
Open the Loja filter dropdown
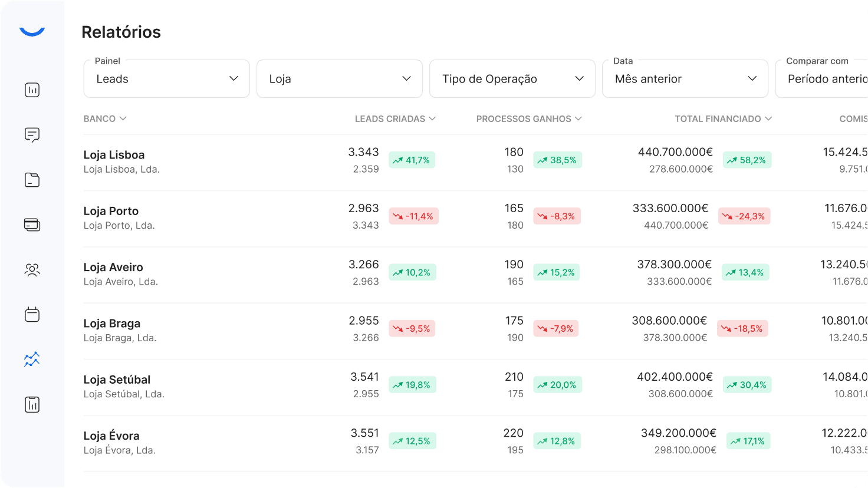point(339,79)
